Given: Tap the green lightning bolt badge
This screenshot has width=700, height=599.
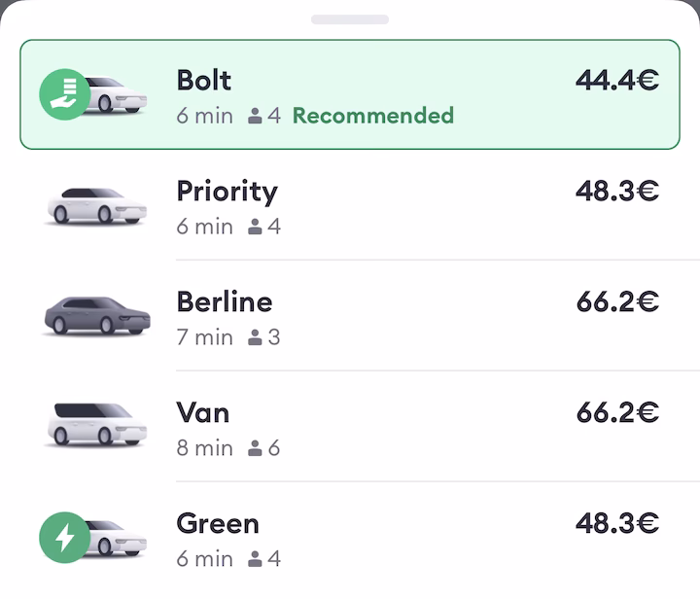Looking at the screenshot, I should [x=64, y=538].
